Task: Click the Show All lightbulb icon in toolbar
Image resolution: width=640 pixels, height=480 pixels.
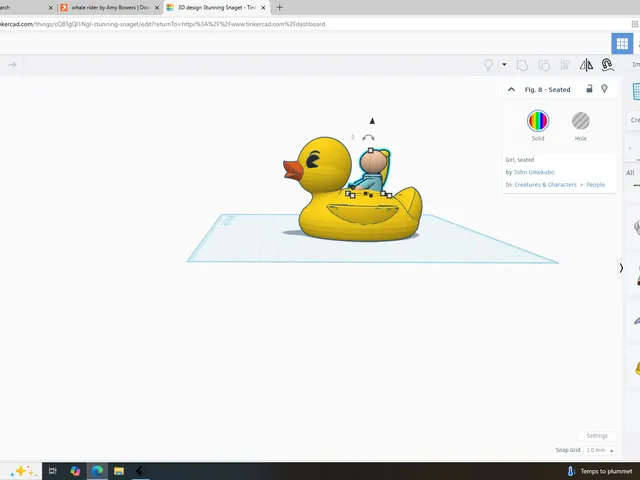Action: tap(488, 65)
